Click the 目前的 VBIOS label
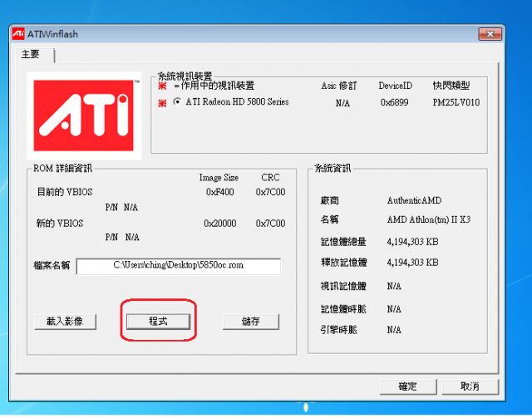 point(65,192)
